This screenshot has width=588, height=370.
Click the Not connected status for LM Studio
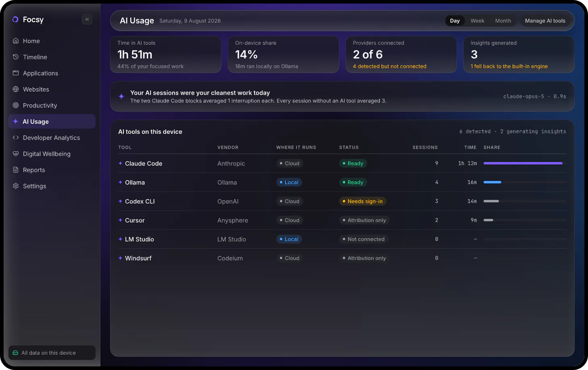[364, 239]
